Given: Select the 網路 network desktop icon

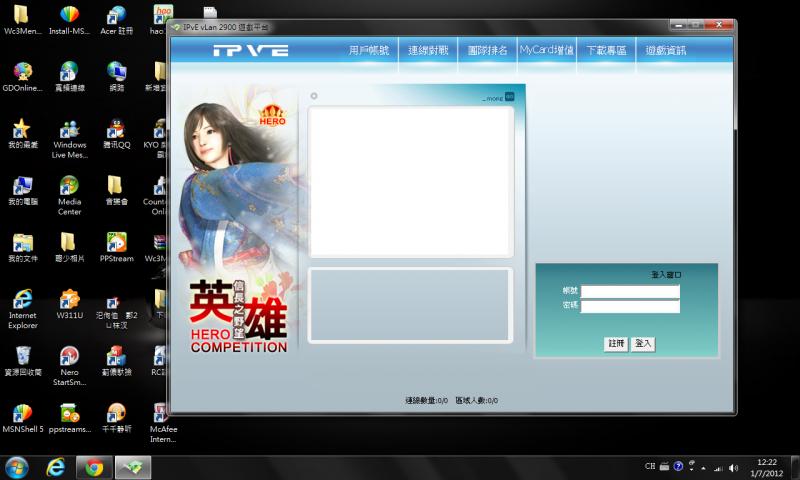Looking at the screenshot, I should [116, 78].
